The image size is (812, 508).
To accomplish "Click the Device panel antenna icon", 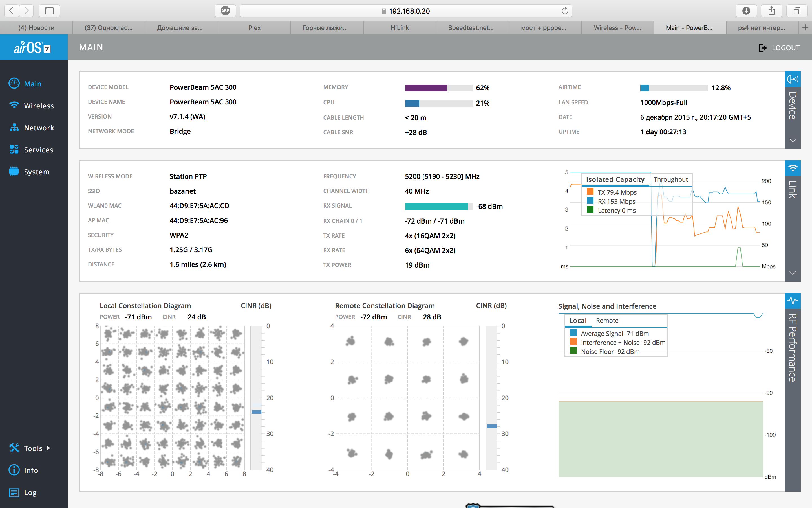I will [793, 79].
